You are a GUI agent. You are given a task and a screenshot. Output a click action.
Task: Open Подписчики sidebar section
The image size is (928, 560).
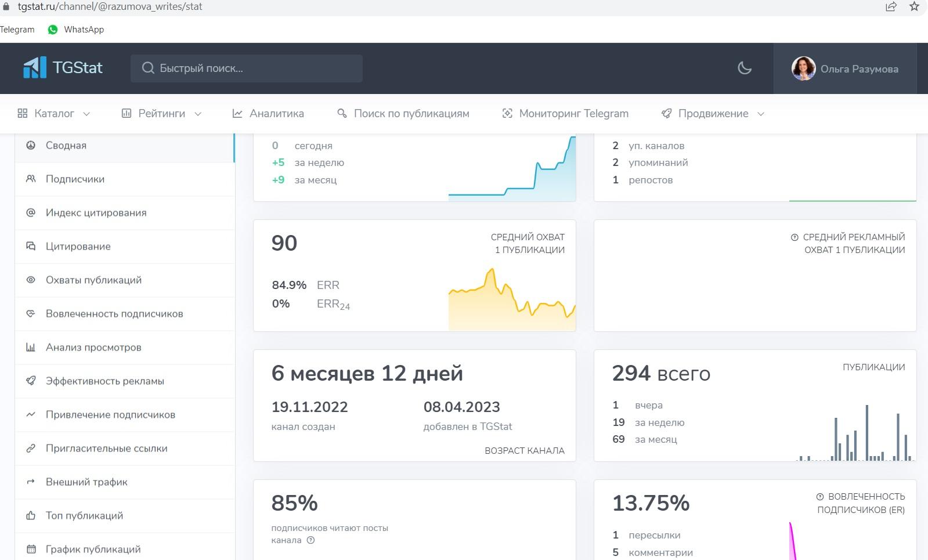click(125, 179)
